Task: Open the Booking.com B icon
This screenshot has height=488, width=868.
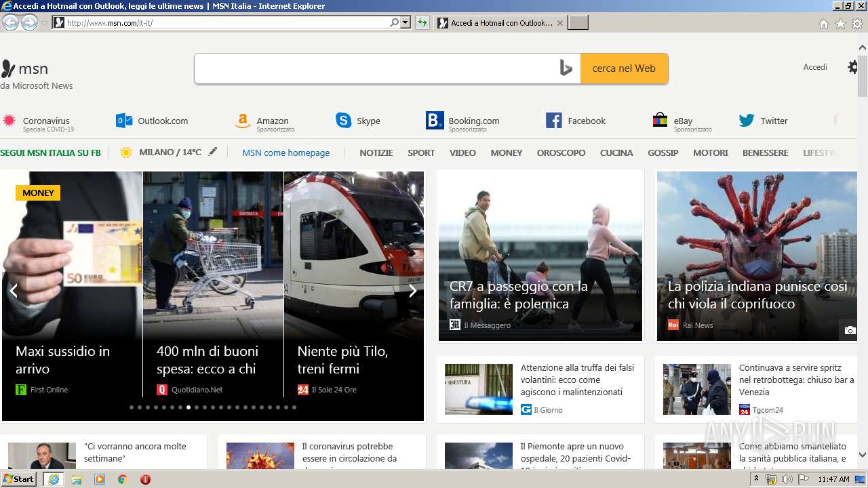Action: 435,121
